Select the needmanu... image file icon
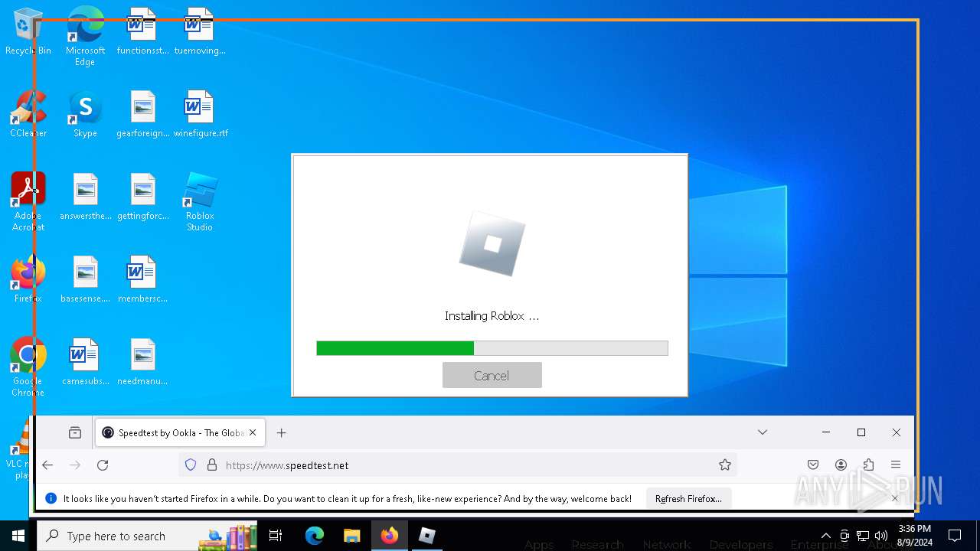The height and width of the screenshot is (551, 980). (x=142, y=362)
